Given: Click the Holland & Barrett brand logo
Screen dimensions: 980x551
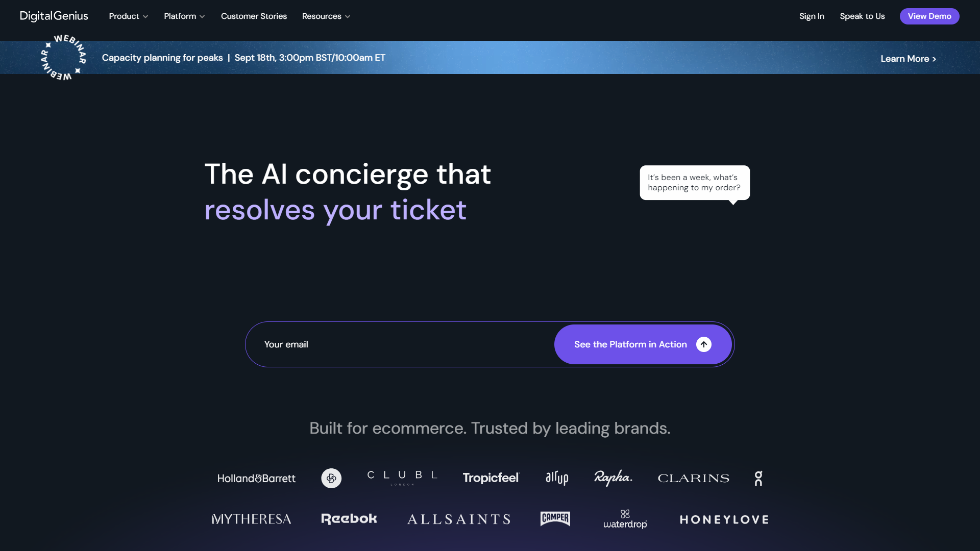Looking at the screenshot, I should click(x=256, y=479).
